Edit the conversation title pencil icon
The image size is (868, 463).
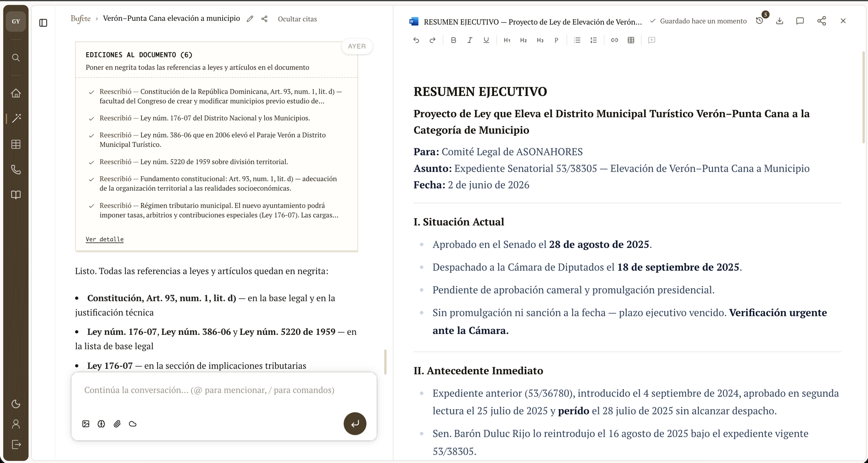pos(250,19)
